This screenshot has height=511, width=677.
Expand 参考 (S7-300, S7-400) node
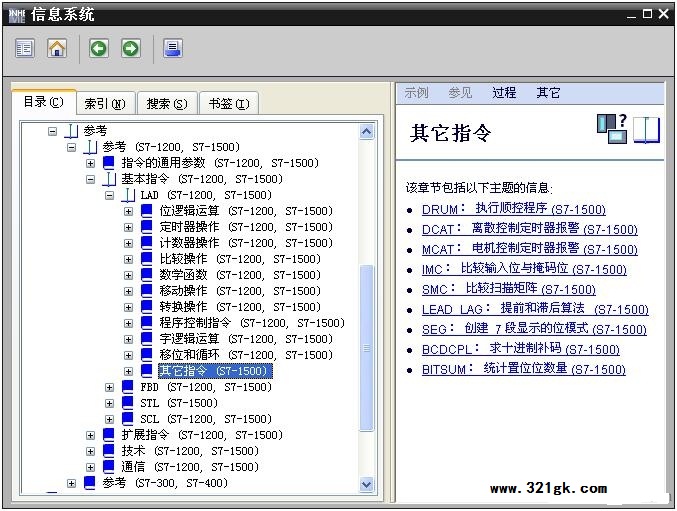[72, 483]
